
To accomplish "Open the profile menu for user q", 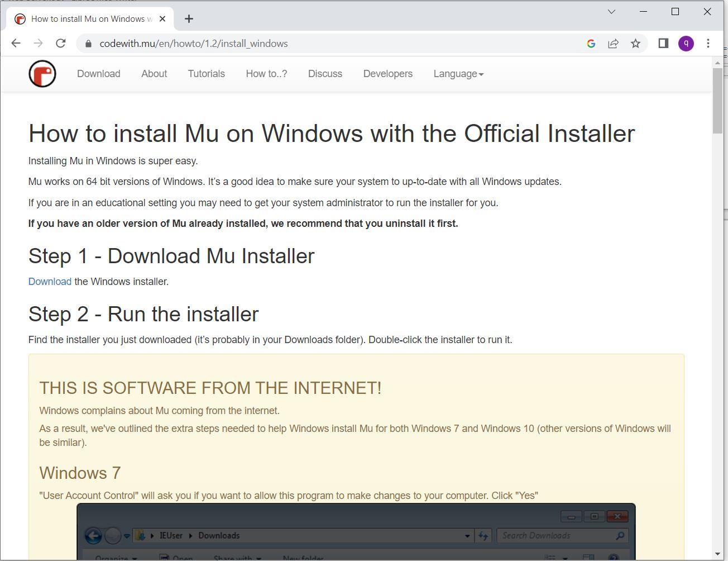I will click(x=686, y=43).
